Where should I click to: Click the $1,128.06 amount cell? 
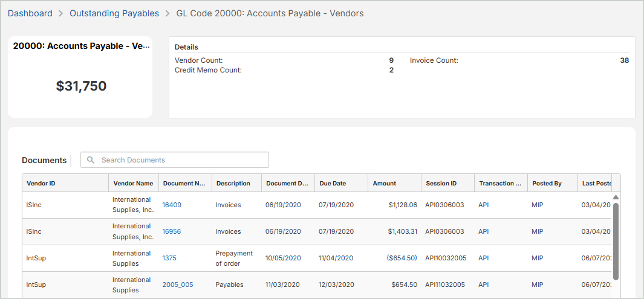[x=403, y=205]
